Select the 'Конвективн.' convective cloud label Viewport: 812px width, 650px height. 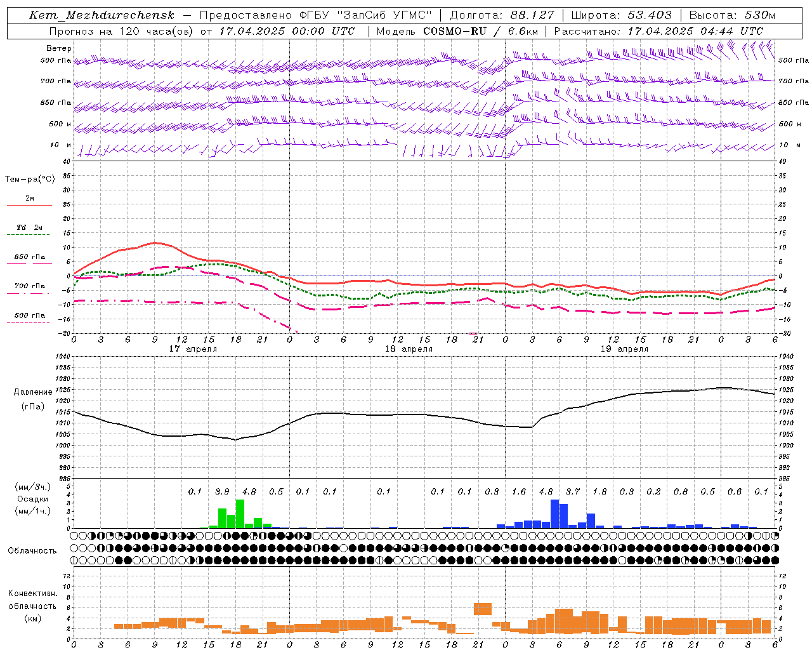click(32, 594)
